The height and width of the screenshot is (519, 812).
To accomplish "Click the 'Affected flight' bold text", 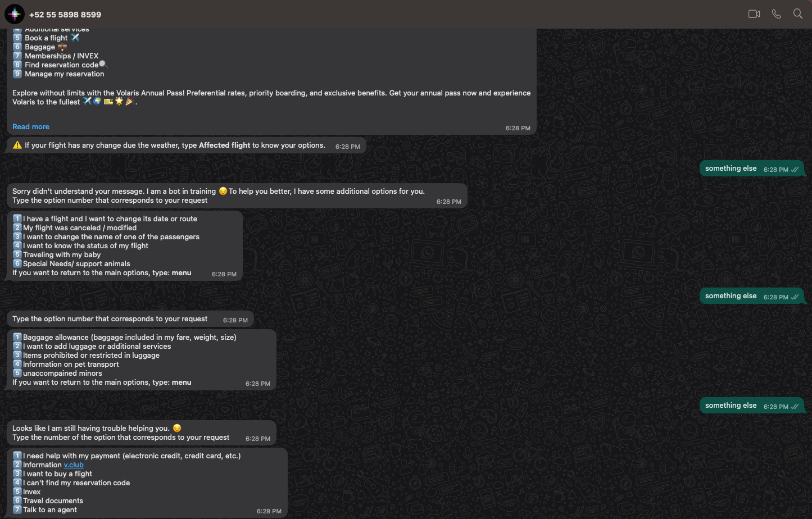I will pos(225,145).
